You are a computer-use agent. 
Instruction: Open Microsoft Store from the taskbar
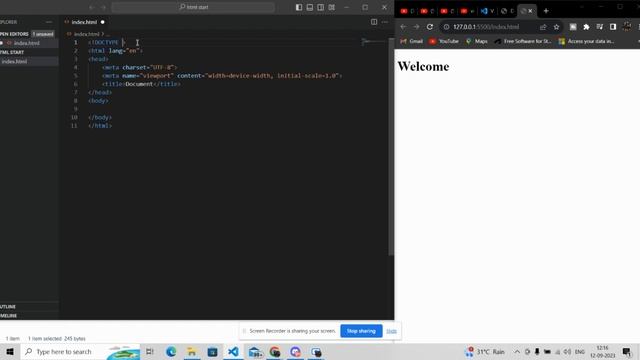(212, 351)
